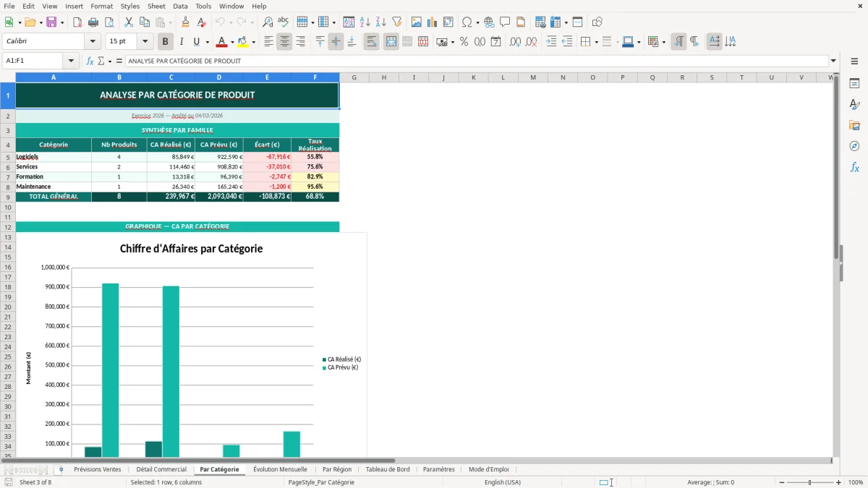This screenshot has height=488, width=868.
Task: Apply the red font color swatch
Action: pos(222,42)
